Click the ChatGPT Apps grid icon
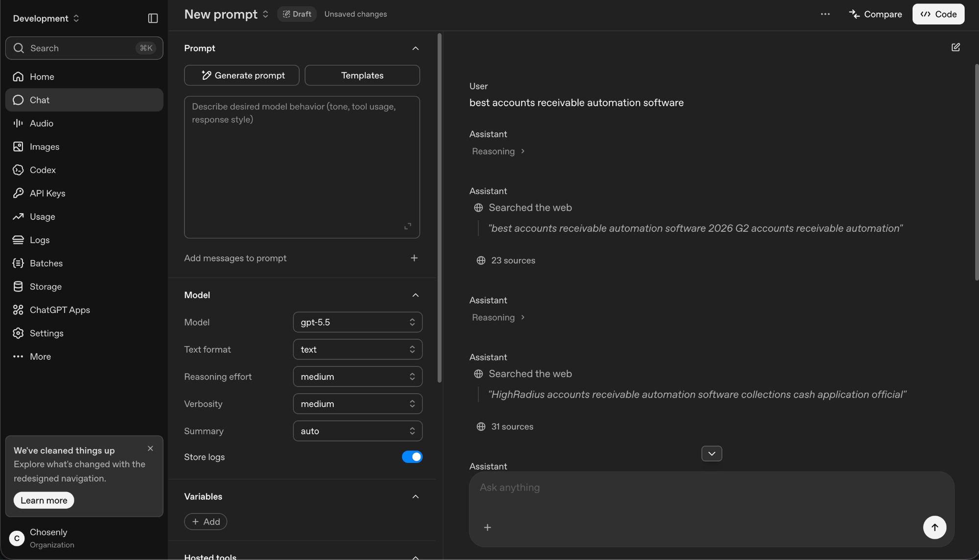 coord(18,310)
